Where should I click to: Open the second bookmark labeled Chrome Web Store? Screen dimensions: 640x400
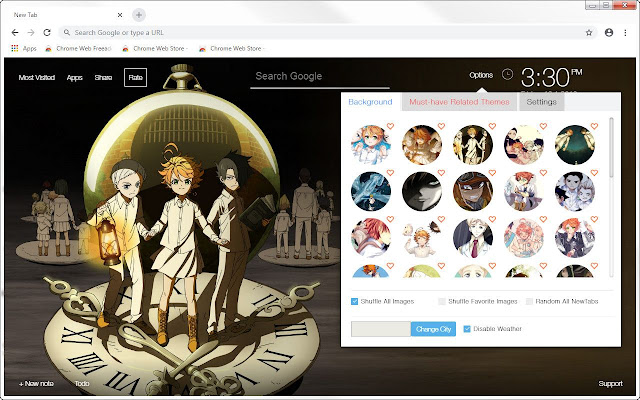tap(155, 48)
